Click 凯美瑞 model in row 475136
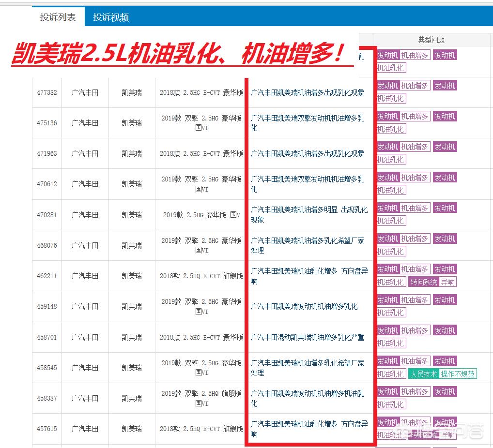 point(132,123)
